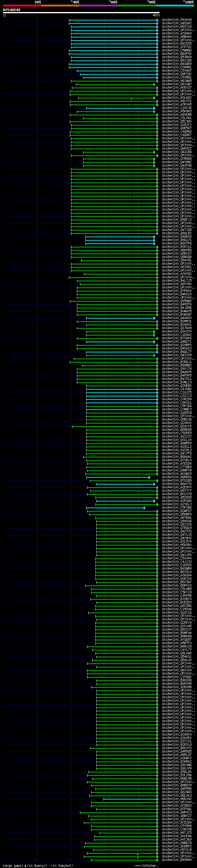Click the white query length bar

pyautogui.click(x=81, y=13)
